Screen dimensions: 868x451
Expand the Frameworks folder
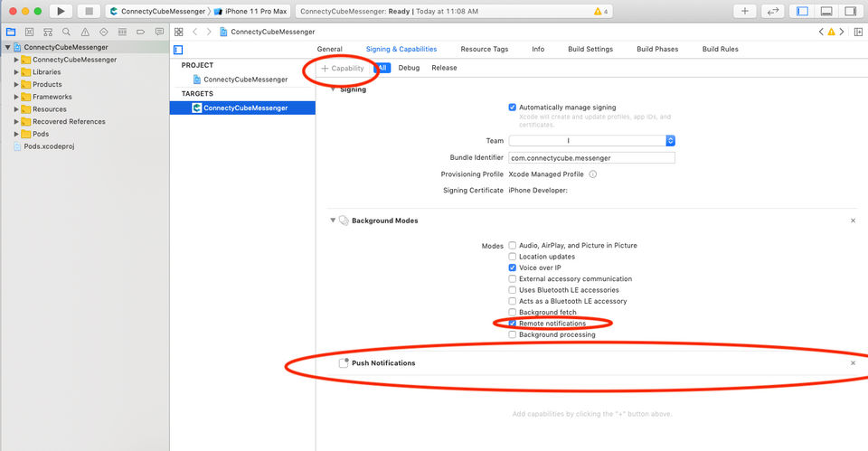(16, 97)
